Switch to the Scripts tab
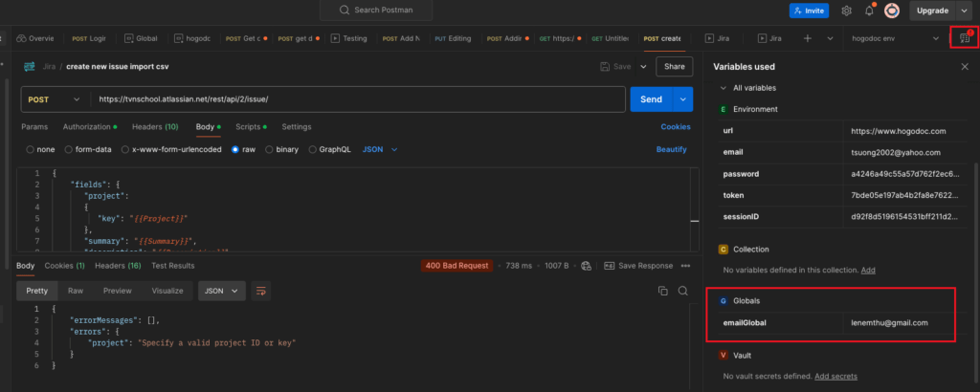This screenshot has width=980, height=392. click(251, 127)
